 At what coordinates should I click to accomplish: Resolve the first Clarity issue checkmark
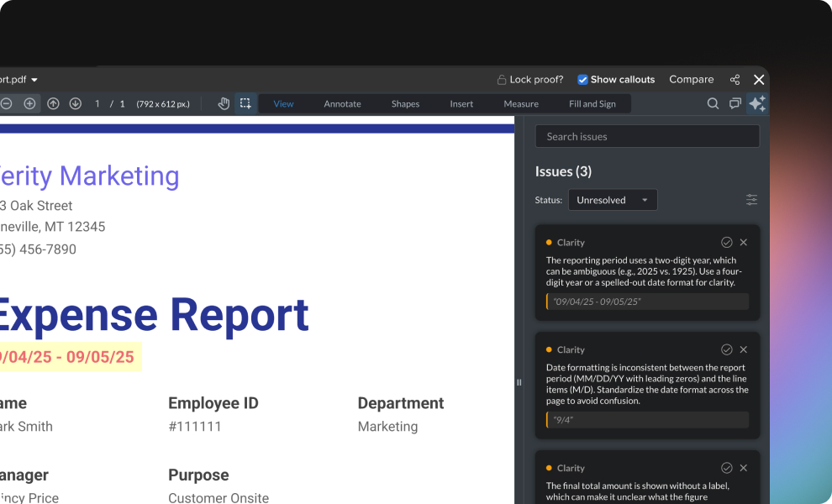(727, 242)
